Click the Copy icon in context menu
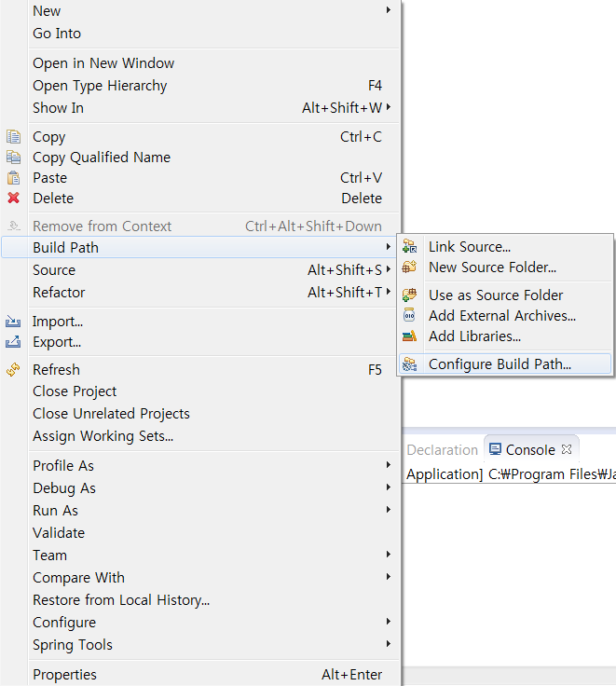The width and height of the screenshot is (616, 686). pos(14,136)
